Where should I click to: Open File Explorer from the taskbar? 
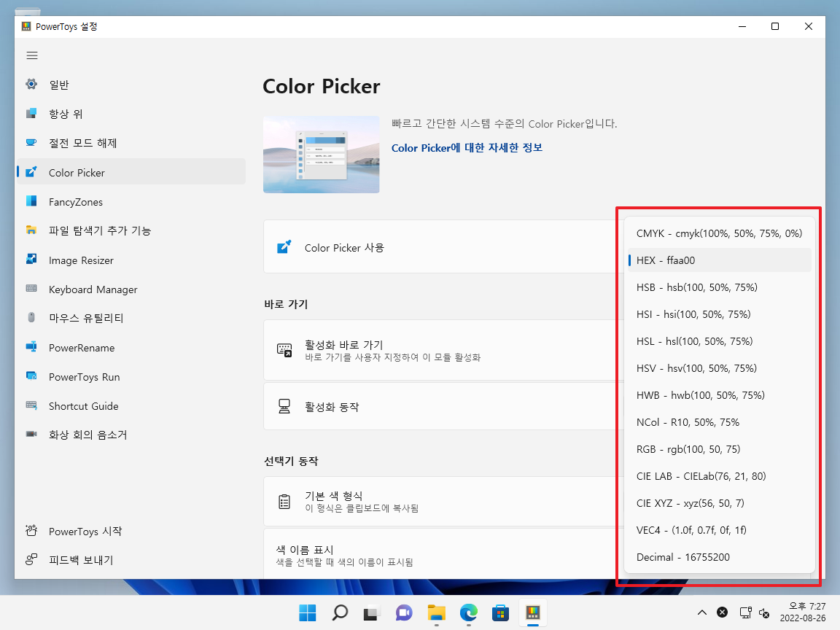436,612
